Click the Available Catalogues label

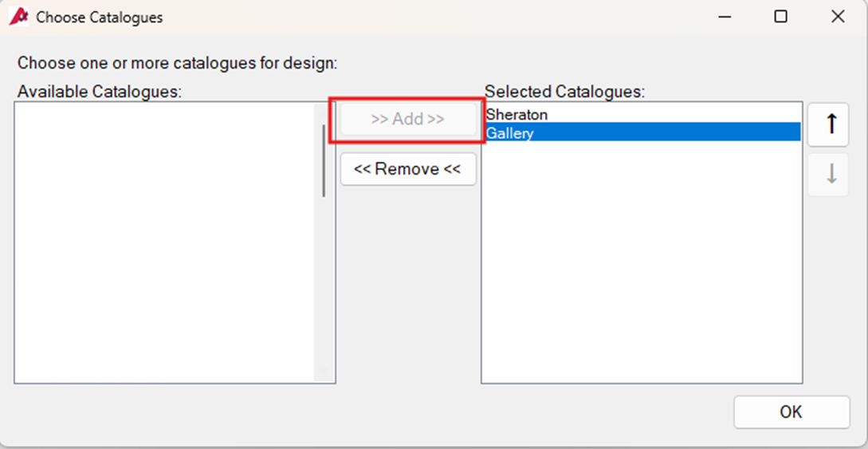pos(100,91)
